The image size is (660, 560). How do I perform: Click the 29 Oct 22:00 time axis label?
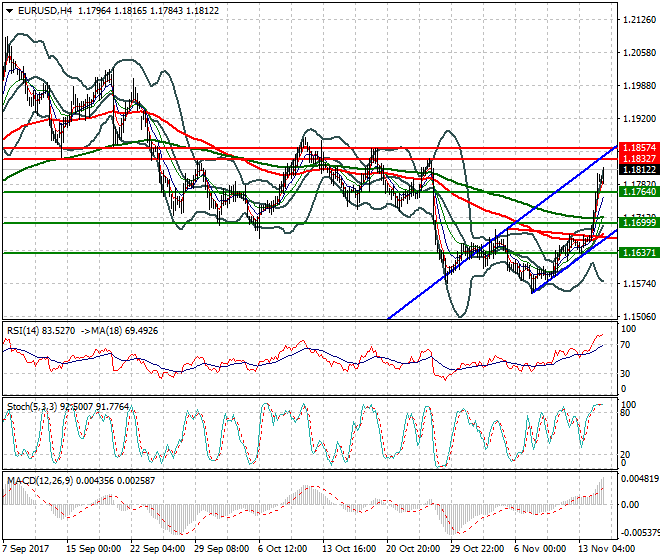pos(477,549)
